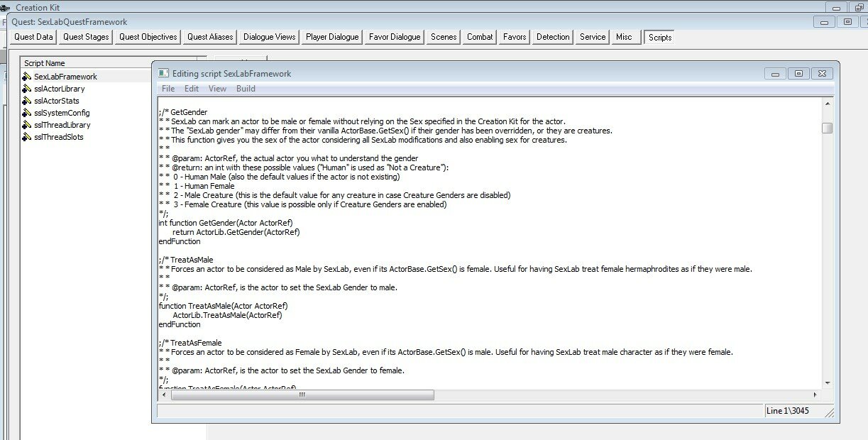Click the editor scroll up arrow
The image size is (868, 440).
click(828, 103)
